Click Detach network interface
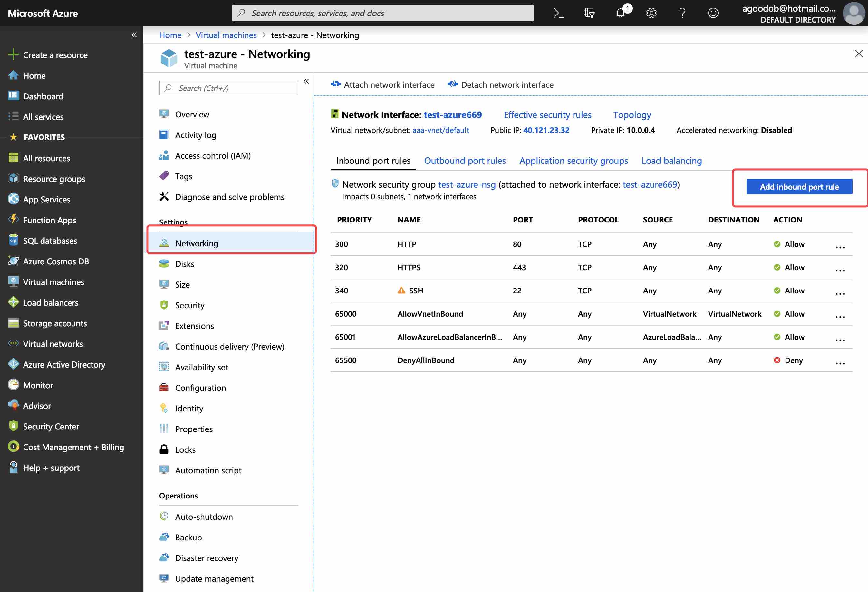868x592 pixels. pyautogui.click(x=500, y=85)
